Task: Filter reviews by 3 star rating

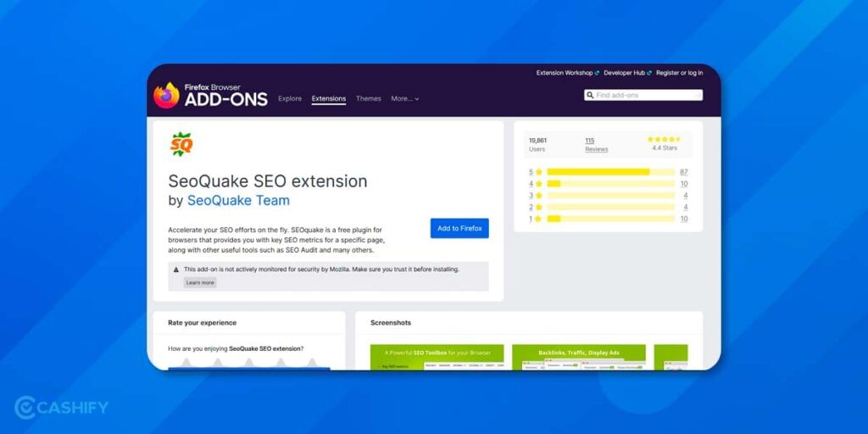Action: point(536,196)
